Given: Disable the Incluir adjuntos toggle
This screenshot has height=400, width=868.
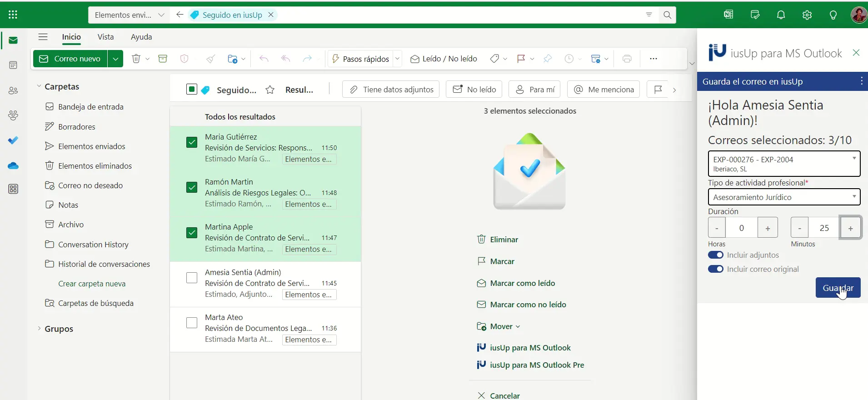Looking at the screenshot, I should [x=716, y=255].
